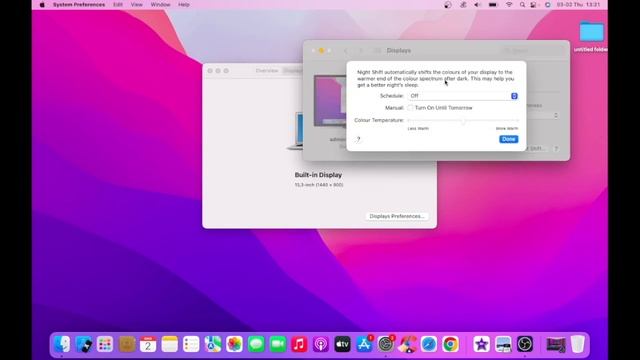Open Reminders from the Dock
640x360 pixels.
[x=191, y=344]
